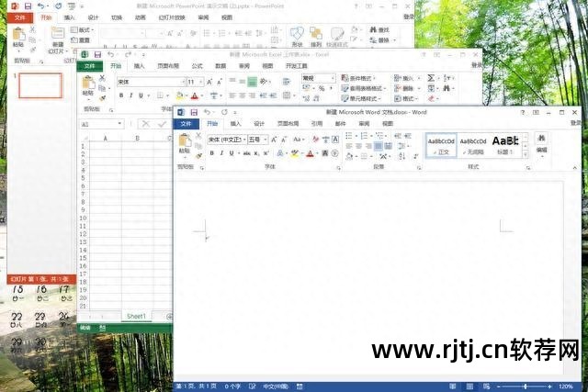Center-align paragraph in Word
The height and width of the screenshot is (392, 588).
point(359,146)
